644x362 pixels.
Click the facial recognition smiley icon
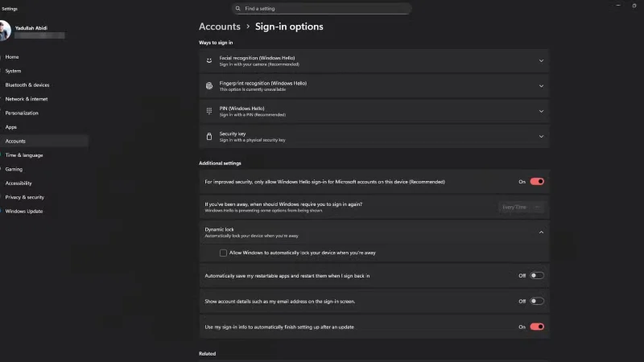(x=209, y=61)
